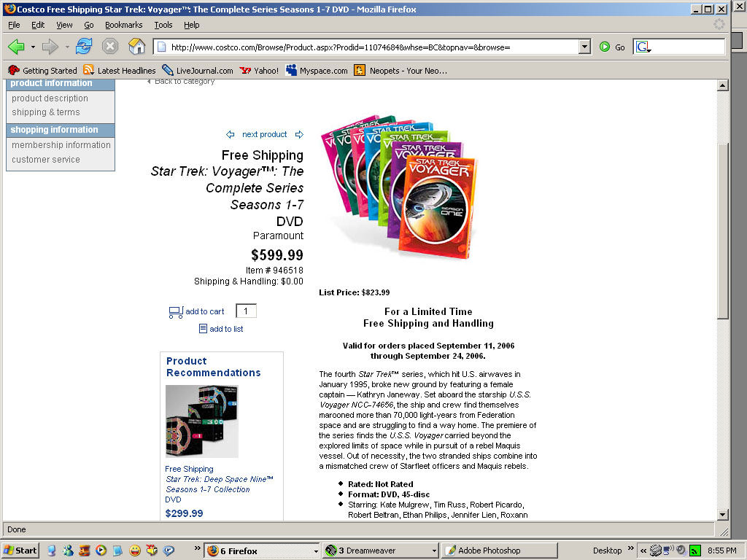This screenshot has height=560, width=747.
Task: Click the shipping & terms sidebar link
Action: 46,112
